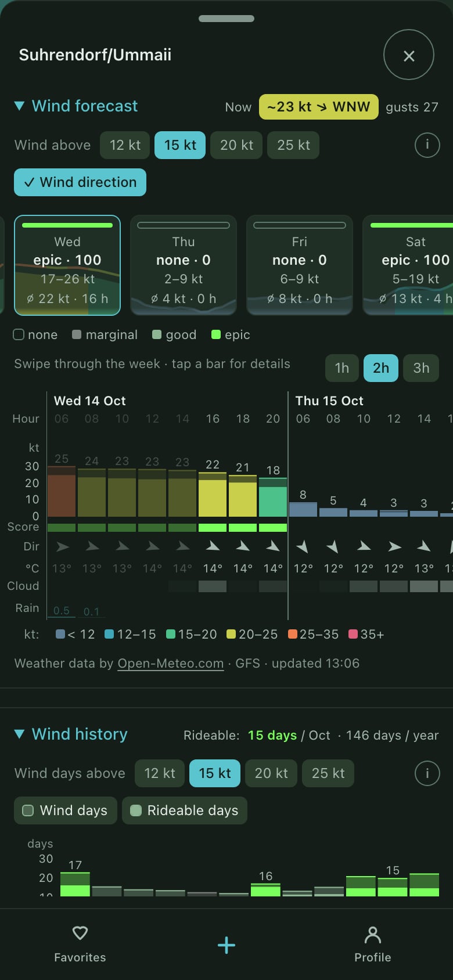Screen dimensions: 453x980
Task: Click the 12–15 kt teal legend swatch
Action: [109, 635]
